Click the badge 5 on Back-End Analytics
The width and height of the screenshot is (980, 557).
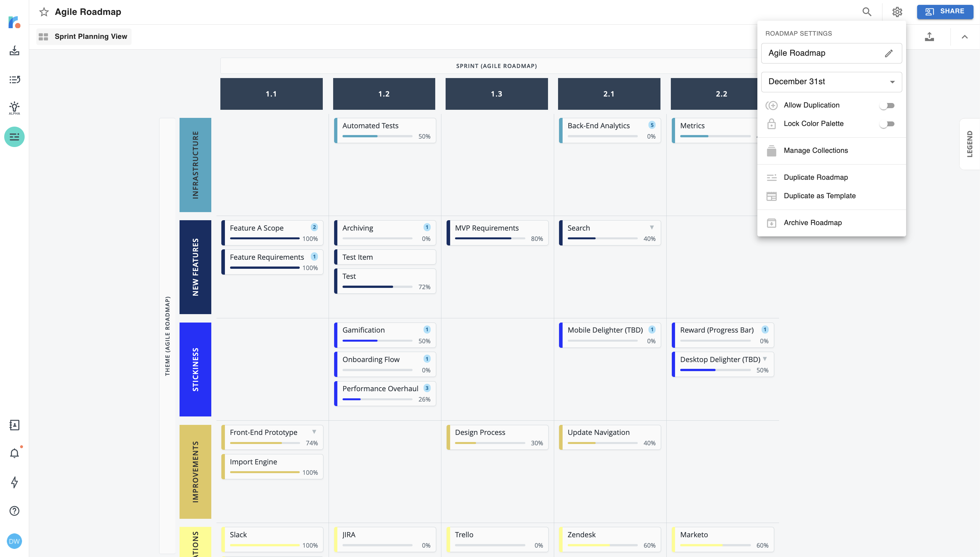pyautogui.click(x=652, y=125)
